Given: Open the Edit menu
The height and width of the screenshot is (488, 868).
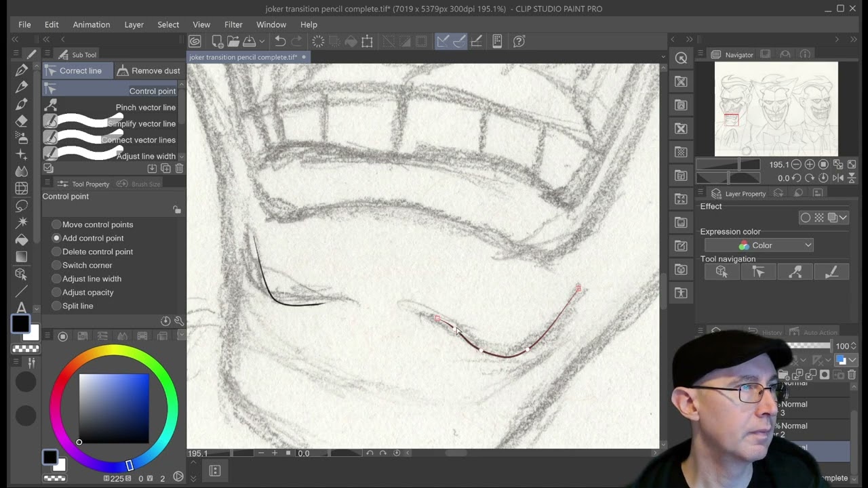Looking at the screenshot, I should click(x=52, y=24).
